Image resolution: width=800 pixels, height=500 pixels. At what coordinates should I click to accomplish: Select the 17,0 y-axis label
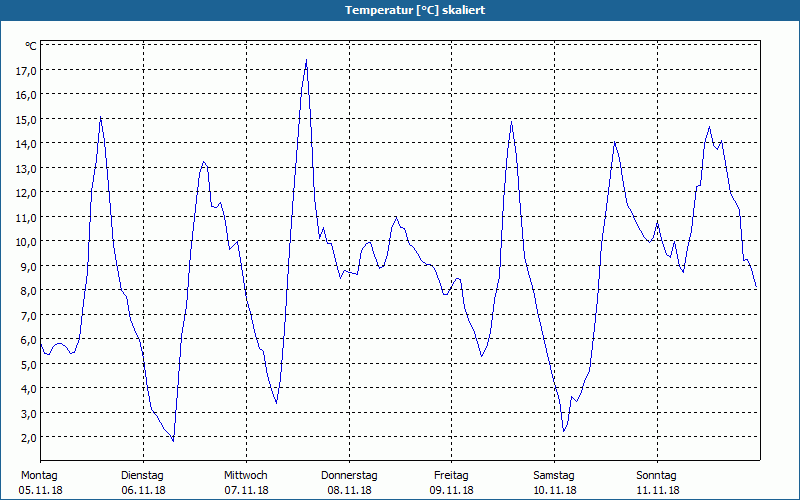click(26, 70)
